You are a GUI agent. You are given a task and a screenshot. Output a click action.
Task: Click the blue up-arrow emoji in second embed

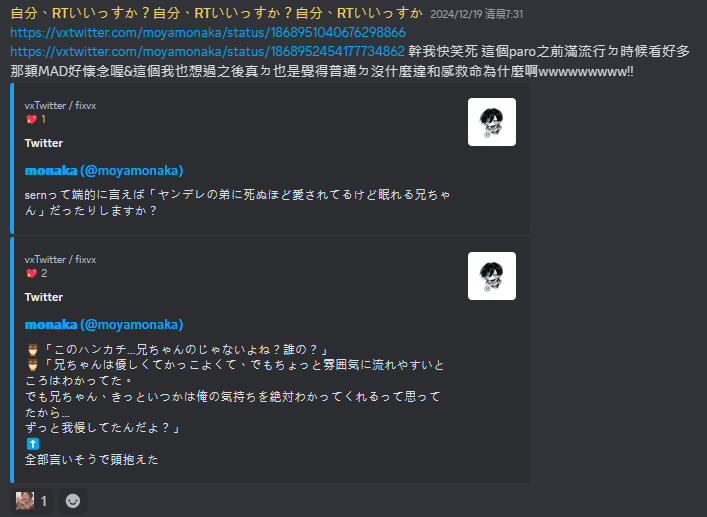(x=32, y=444)
